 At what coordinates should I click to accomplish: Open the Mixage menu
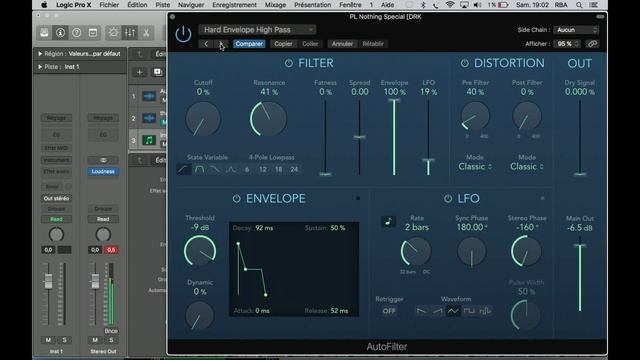[275, 5]
